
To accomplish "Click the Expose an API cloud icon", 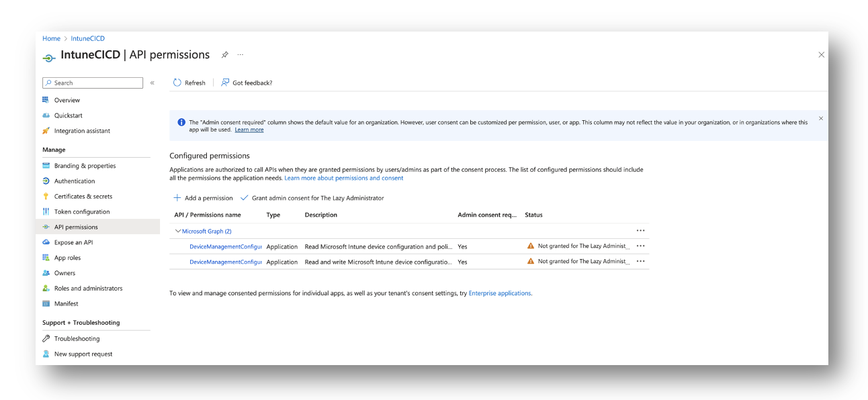I will (x=46, y=242).
